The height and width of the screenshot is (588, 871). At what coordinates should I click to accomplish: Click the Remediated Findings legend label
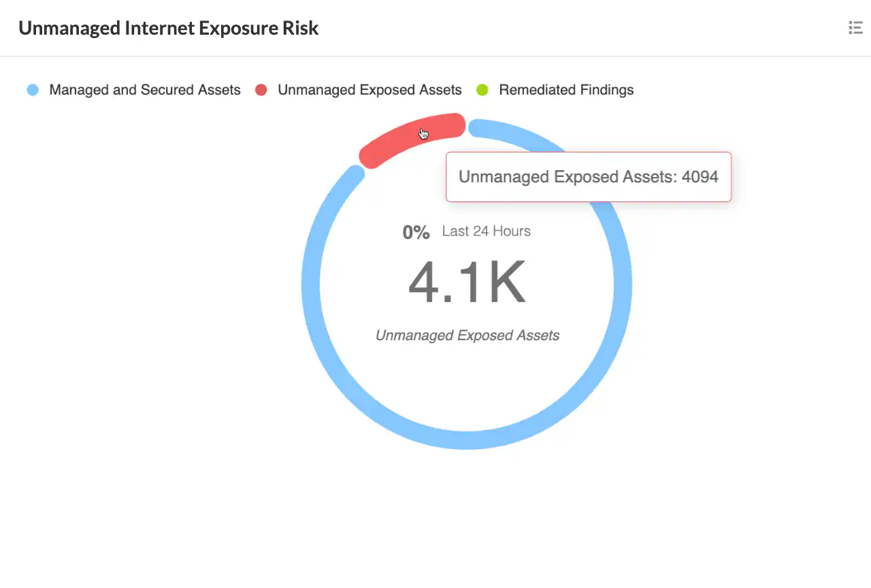click(x=566, y=90)
